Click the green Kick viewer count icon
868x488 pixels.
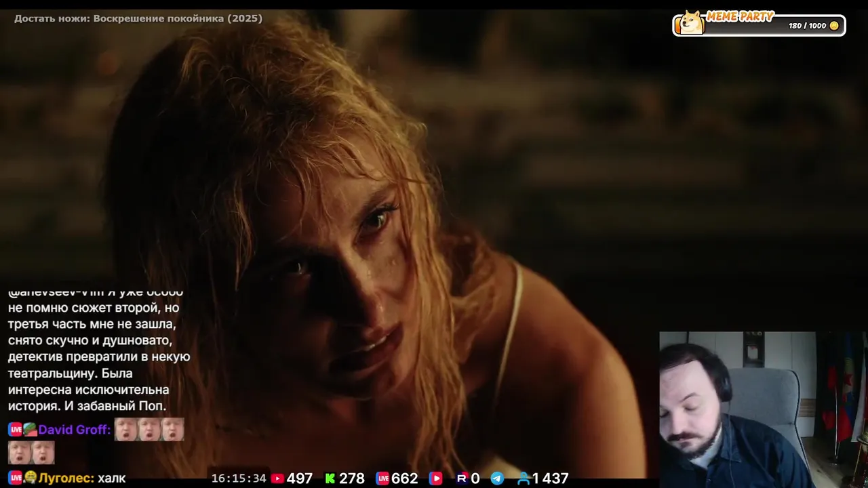click(x=330, y=479)
